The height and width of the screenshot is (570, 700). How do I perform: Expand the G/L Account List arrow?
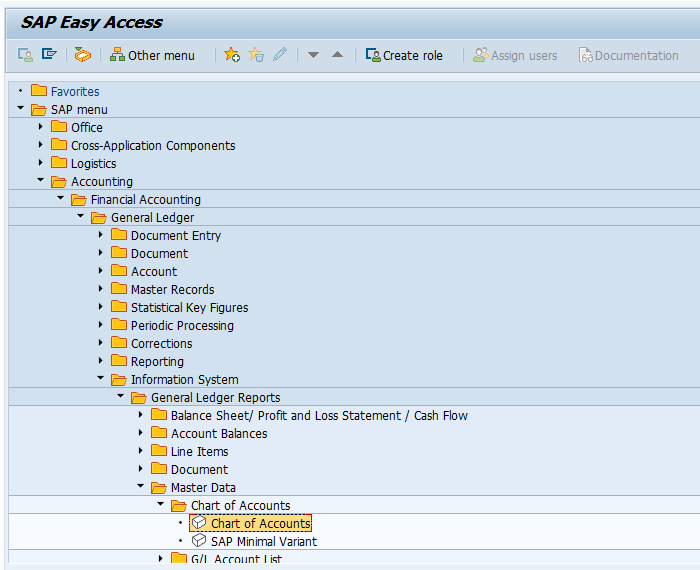point(161,558)
